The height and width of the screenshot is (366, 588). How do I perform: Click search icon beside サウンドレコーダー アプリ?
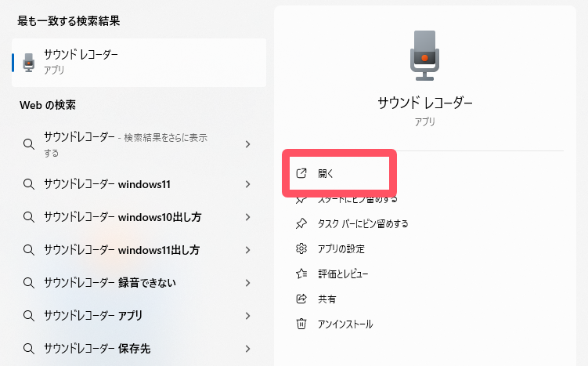point(29,316)
